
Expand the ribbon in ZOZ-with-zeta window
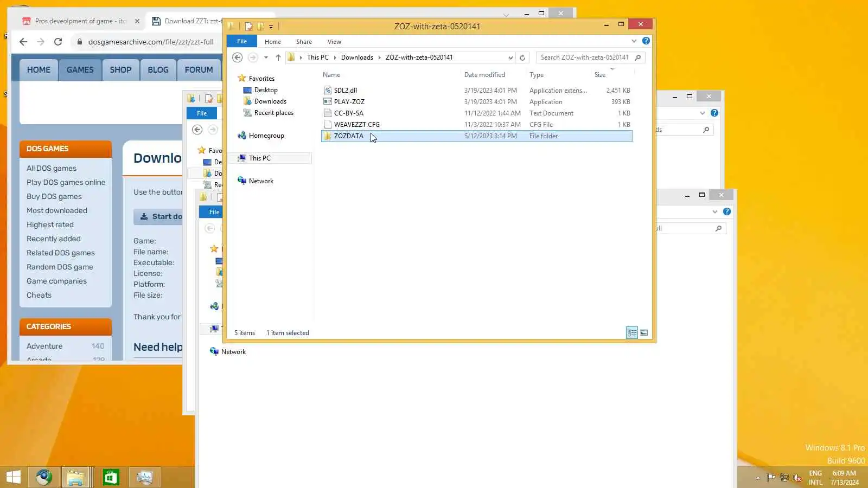click(x=634, y=41)
